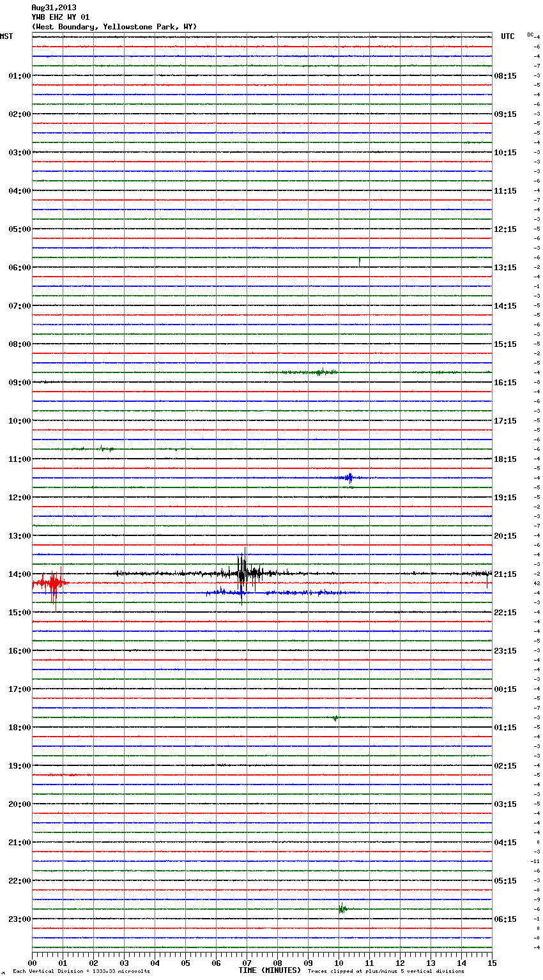Click the '11:15' UTC row label
The image size is (543, 980).
(505, 191)
